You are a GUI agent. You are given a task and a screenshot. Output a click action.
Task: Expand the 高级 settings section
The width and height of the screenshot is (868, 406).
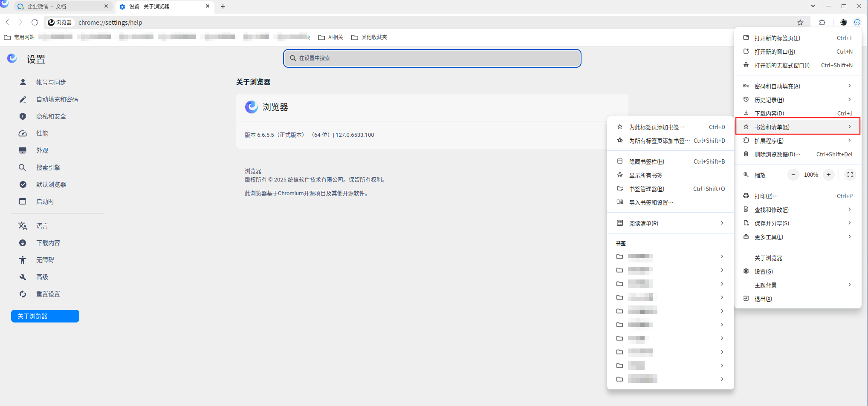[x=42, y=277]
